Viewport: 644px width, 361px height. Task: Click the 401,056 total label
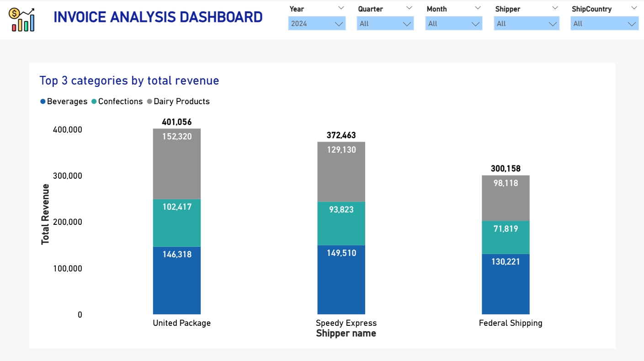[x=177, y=122]
